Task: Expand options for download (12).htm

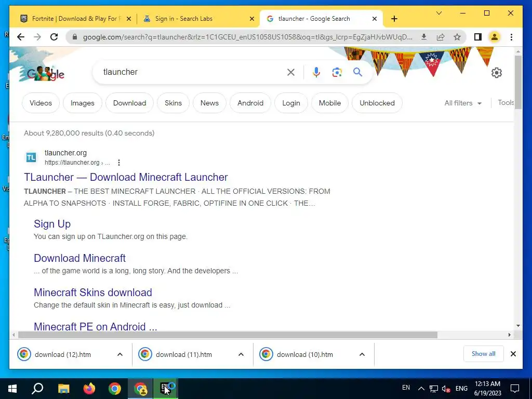Action: 120,354
